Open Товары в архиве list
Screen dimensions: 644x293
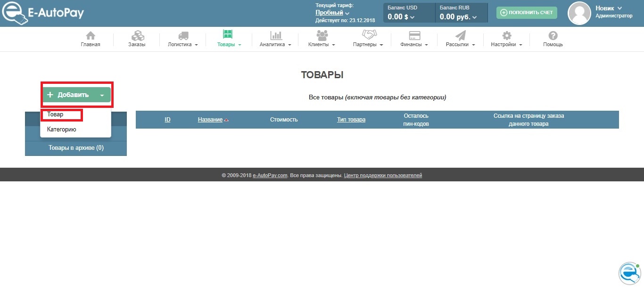point(76,148)
